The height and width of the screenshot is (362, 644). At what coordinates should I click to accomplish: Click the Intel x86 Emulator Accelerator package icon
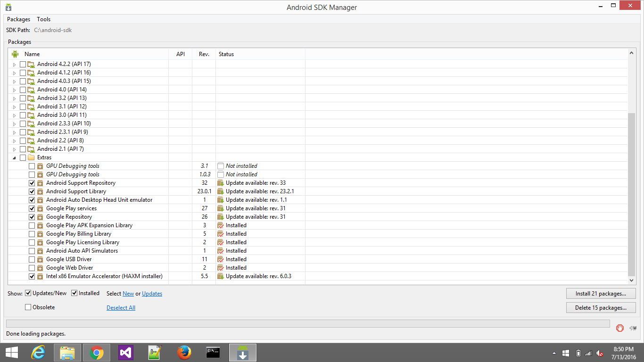tap(40, 276)
